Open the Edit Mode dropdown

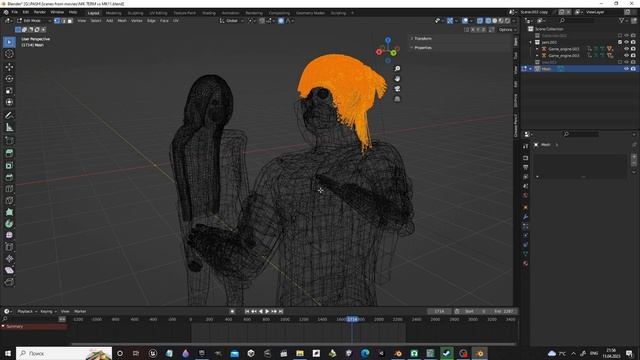tap(33, 20)
